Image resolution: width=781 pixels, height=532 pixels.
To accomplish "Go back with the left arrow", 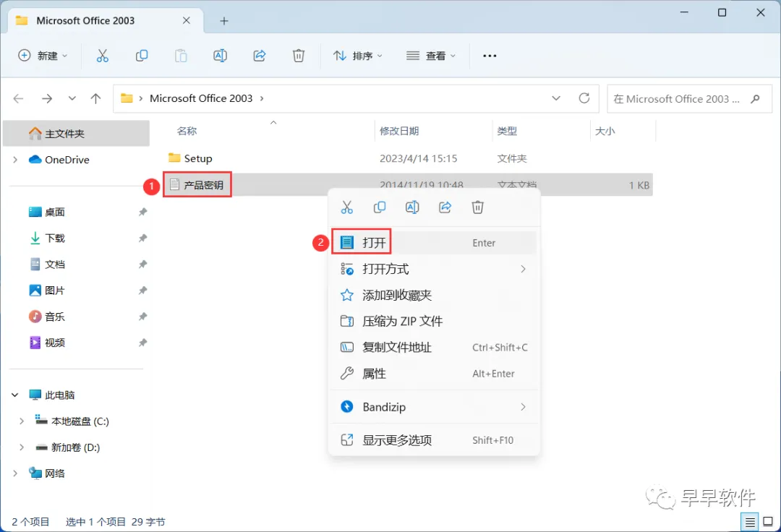I will click(18, 98).
